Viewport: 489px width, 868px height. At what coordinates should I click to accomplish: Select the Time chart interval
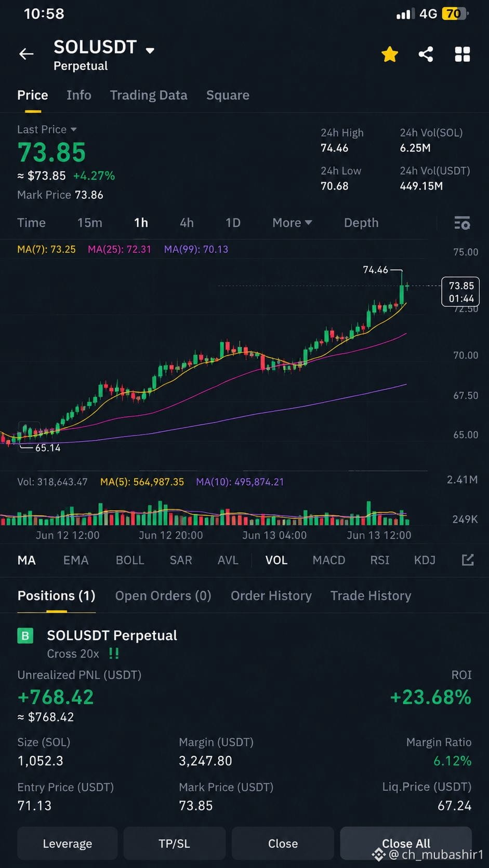tap(31, 223)
